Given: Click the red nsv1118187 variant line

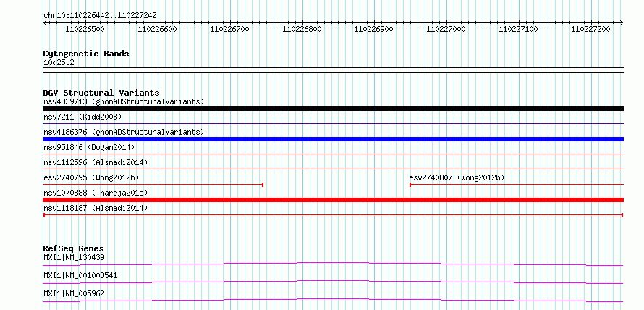Looking at the screenshot, I should point(333,215).
